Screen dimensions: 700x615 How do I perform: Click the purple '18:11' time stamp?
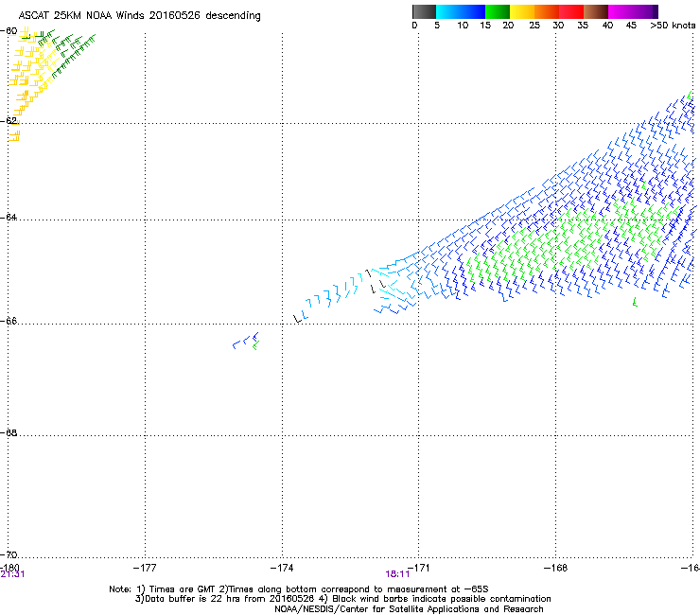click(x=397, y=574)
